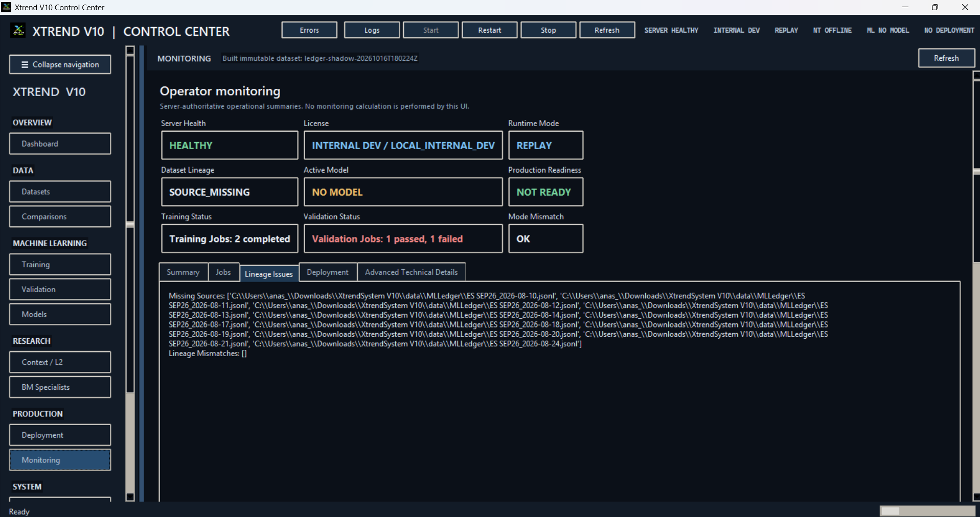Click the REPLAY runtime mode box
Image resolution: width=980 pixels, height=517 pixels.
(545, 146)
